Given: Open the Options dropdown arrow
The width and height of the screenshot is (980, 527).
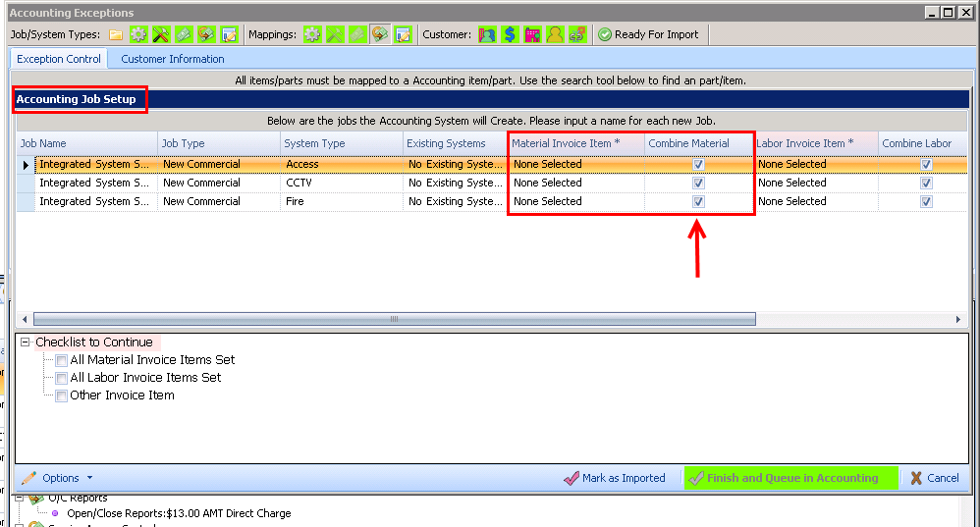Looking at the screenshot, I should 89,478.
